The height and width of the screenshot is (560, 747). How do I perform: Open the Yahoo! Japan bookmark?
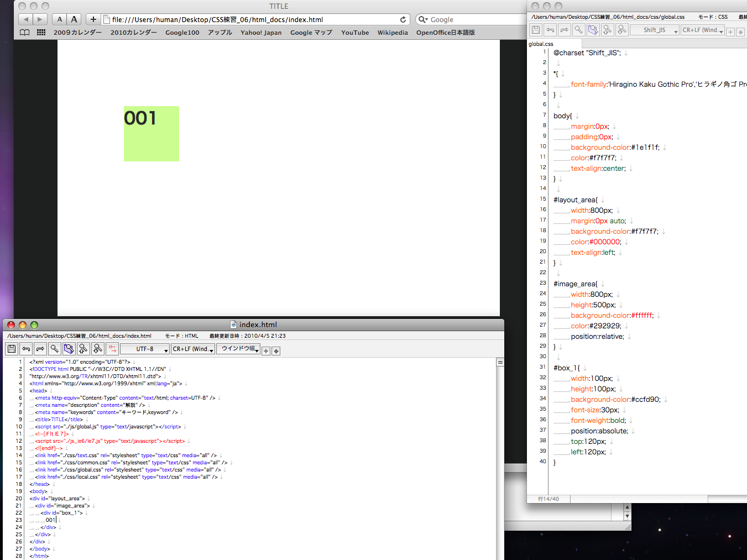coord(261,33)
